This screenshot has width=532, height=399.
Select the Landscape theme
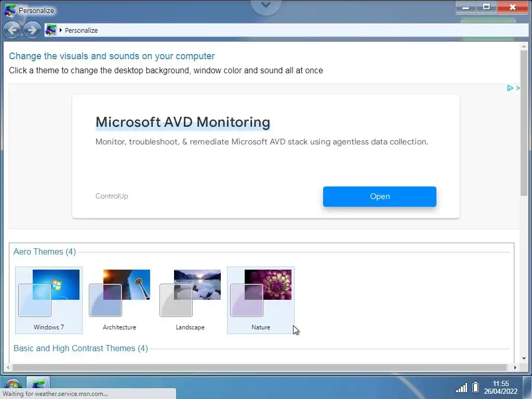pyautogui.click(x=190, y=300)
